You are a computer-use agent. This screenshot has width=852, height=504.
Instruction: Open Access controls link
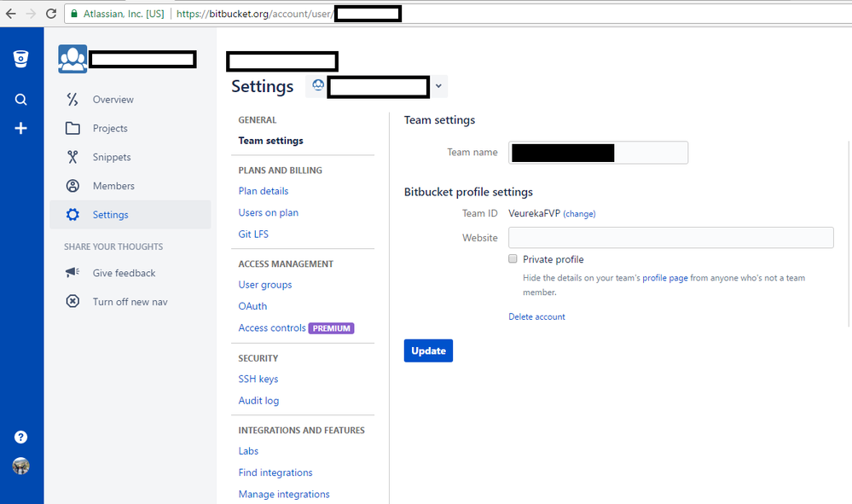point(272,328)
